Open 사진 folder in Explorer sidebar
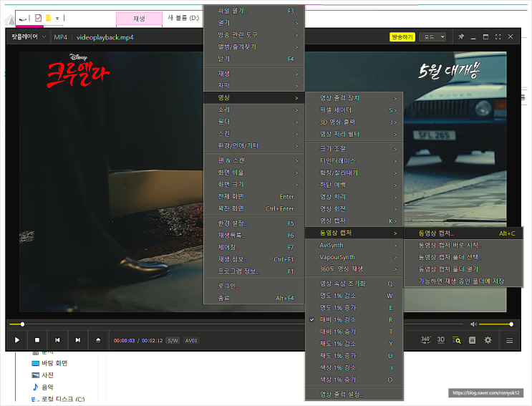532x406 pixels. (x=43, y=375)
